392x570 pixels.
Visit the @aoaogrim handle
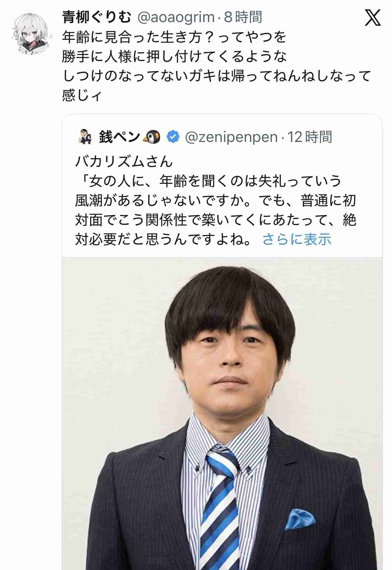coord(176,17)
